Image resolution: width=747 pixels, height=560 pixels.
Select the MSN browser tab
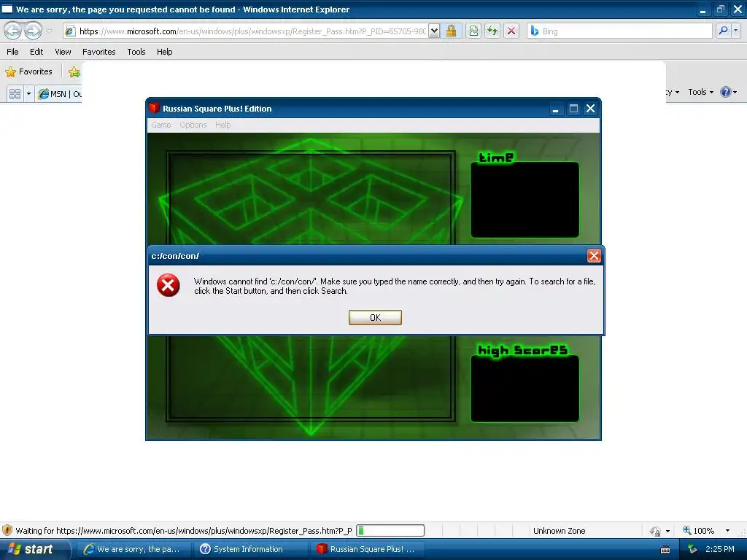coord(60,94)
